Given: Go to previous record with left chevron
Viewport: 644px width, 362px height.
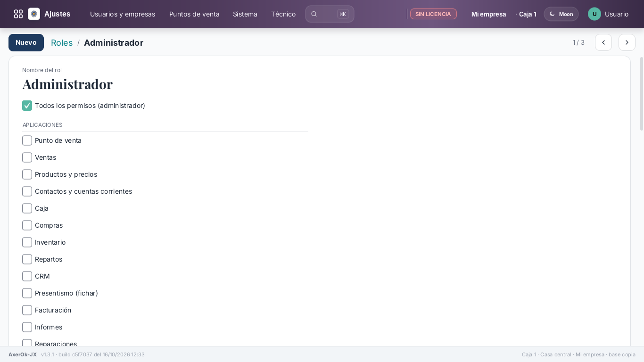Looking at the screenshot, I should click(x=603, y=42).
